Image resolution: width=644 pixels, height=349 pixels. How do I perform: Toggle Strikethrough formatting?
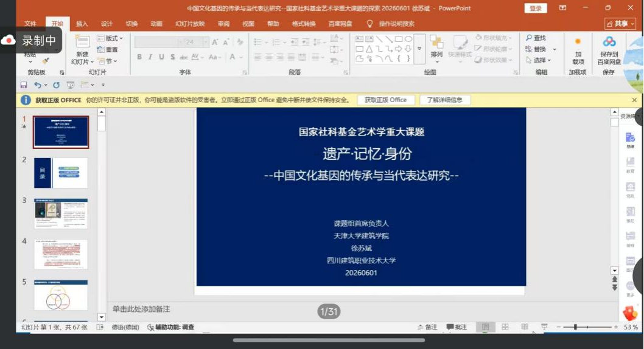(184, 57)
